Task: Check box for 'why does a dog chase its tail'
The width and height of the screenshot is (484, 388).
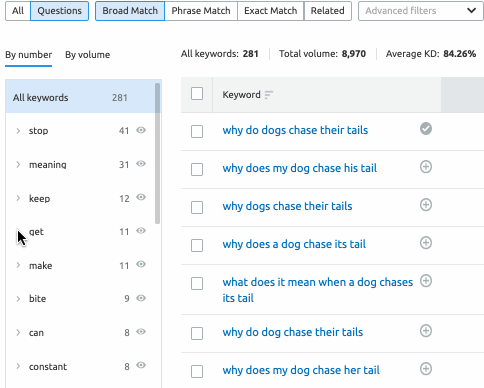Action: (197, 245)
